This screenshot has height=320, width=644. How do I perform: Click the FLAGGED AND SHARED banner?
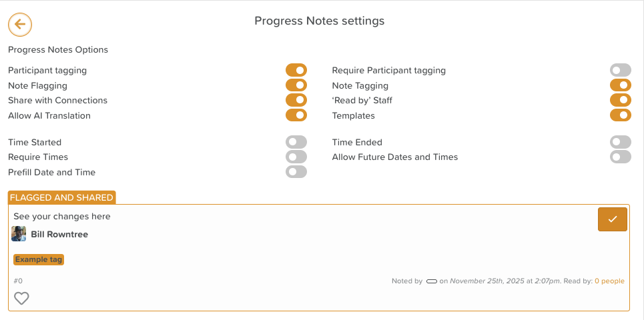click(61, 197)
